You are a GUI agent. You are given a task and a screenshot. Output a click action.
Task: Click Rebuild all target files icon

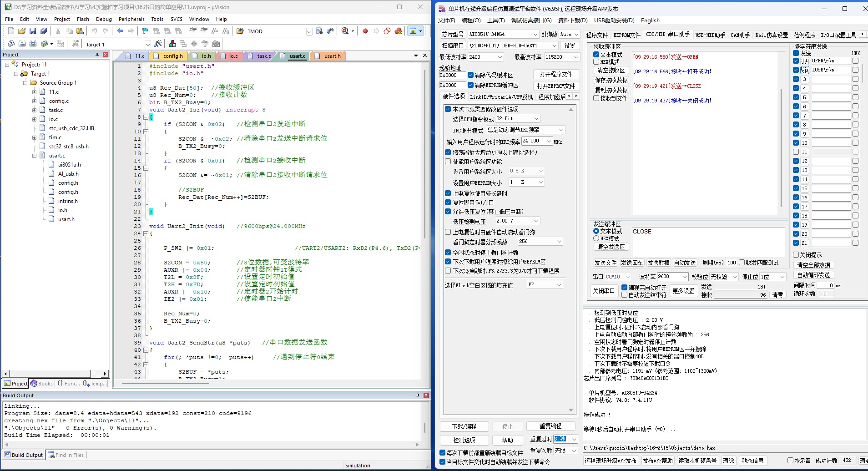point(33,44)
